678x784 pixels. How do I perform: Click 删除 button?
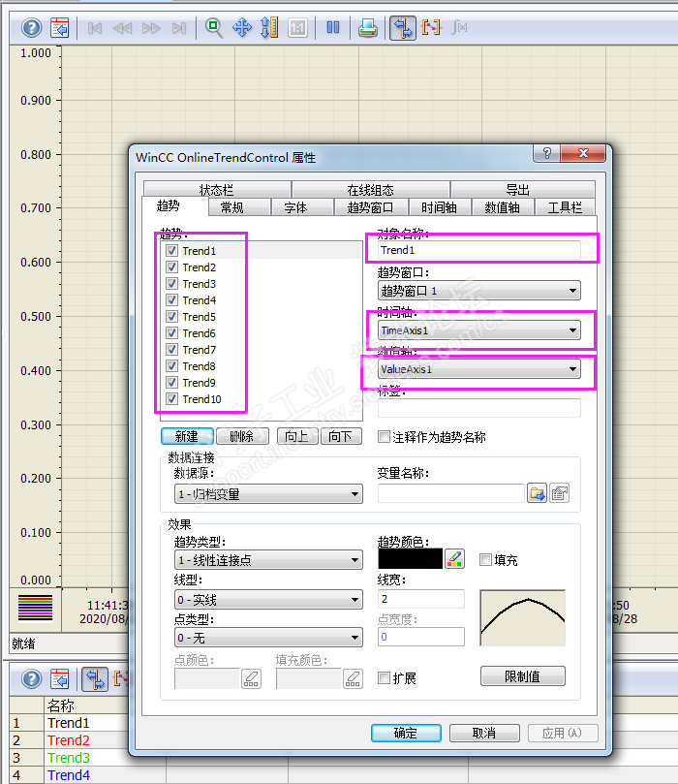click(242, 436)
